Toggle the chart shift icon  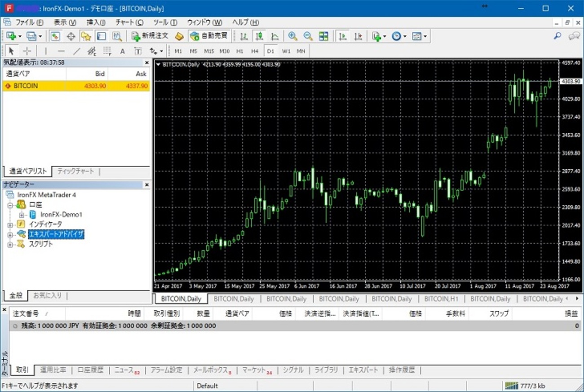tap(358, 36)
